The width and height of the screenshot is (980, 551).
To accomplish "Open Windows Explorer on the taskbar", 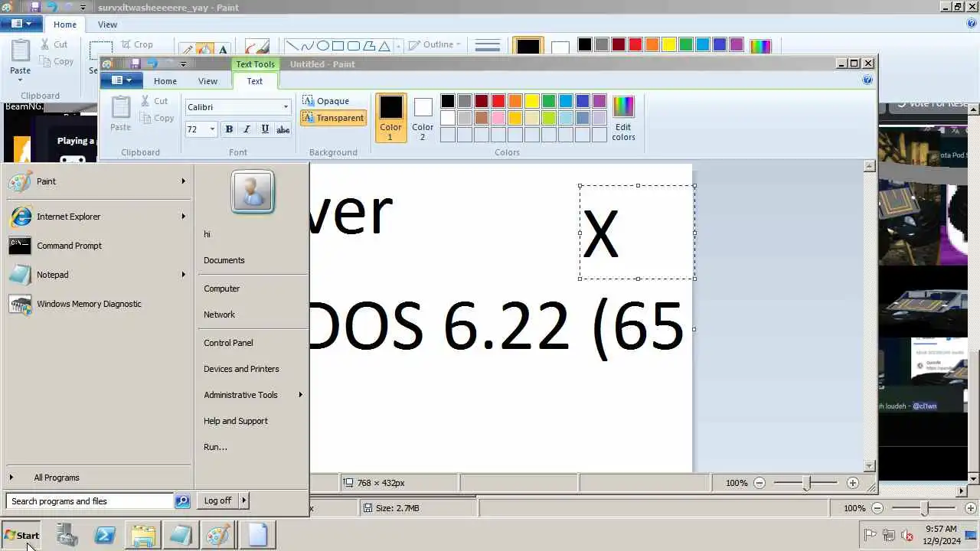I will [142, 535].
